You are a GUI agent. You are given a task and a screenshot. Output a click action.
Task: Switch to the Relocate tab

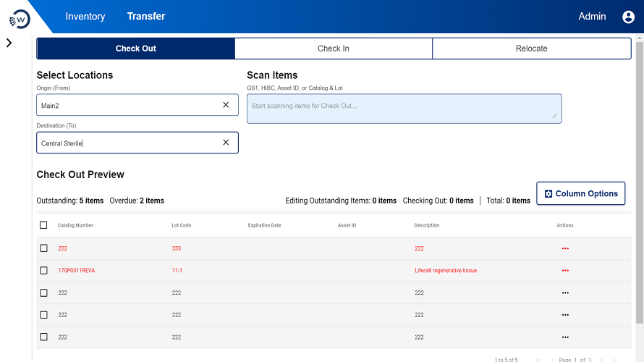pos(531,49)
